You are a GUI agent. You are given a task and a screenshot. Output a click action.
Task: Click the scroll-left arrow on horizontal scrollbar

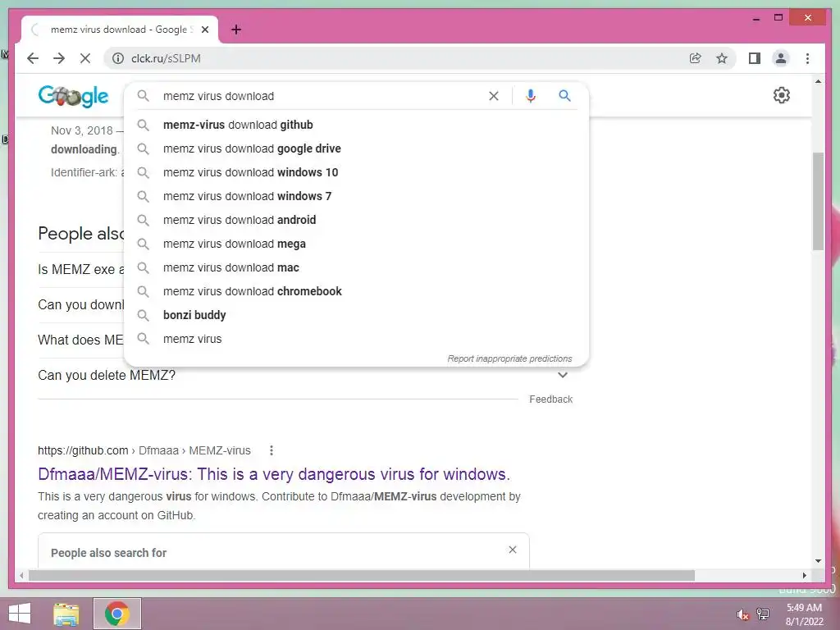(21, 575)
